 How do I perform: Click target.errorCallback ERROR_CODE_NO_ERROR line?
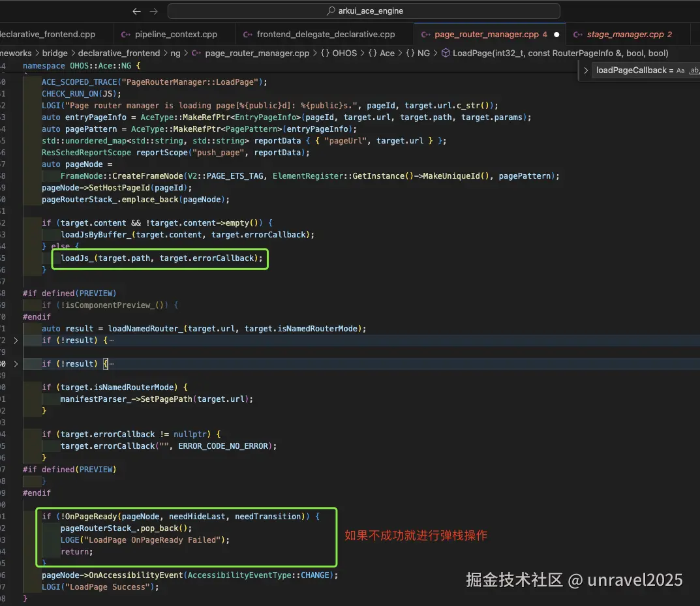coord(168,446)
